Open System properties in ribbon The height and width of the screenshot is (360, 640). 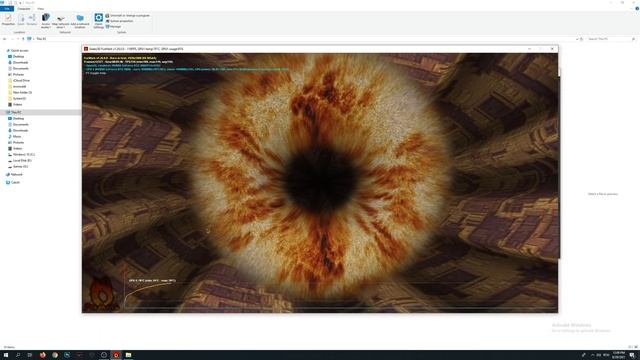click(x=120, y=21)
